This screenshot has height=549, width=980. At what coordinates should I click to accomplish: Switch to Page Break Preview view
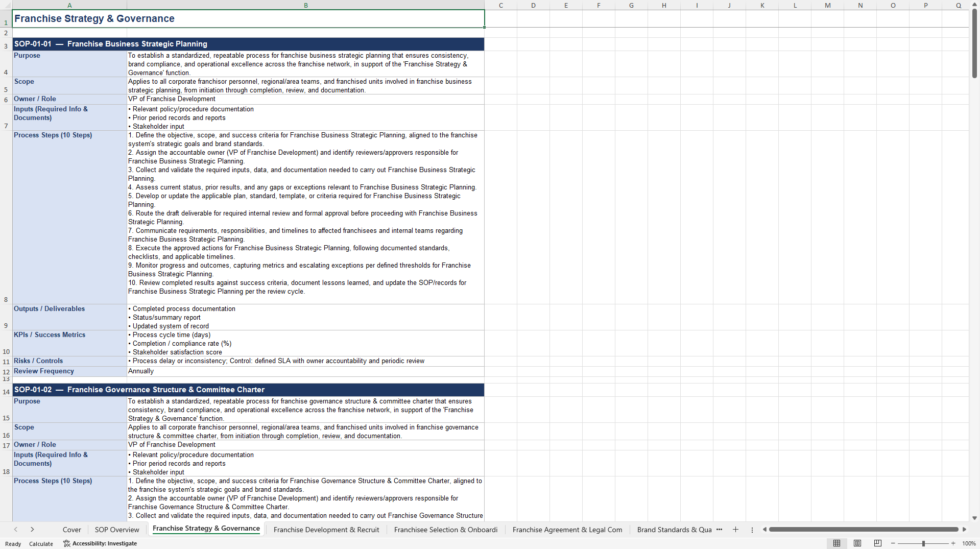(878, 543)
